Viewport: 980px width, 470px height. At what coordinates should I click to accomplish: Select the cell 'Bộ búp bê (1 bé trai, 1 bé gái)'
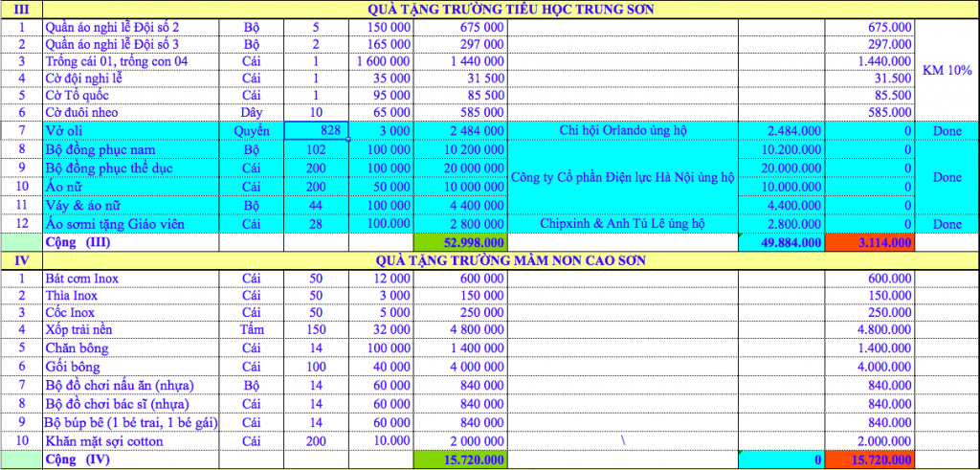[131, 422]
